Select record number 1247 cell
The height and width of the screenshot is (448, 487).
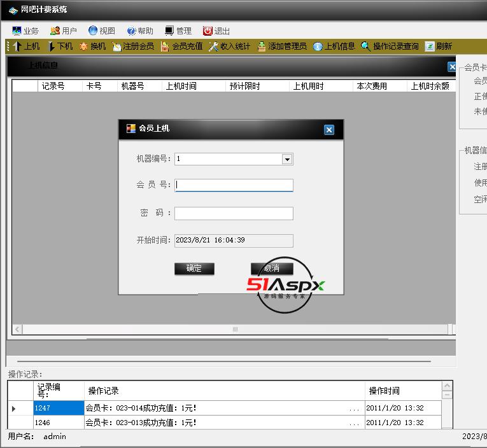pos(59,408)
